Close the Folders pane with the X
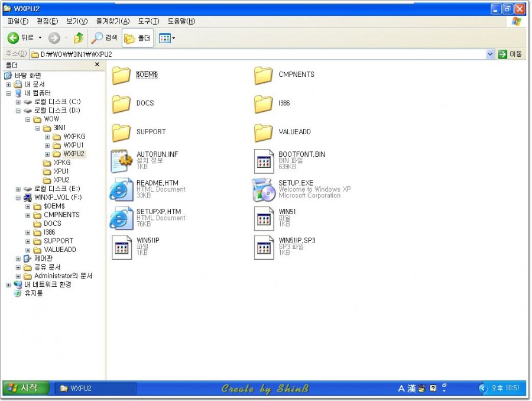532x401 pixels. pyautogui.click(x=97, y=64)
